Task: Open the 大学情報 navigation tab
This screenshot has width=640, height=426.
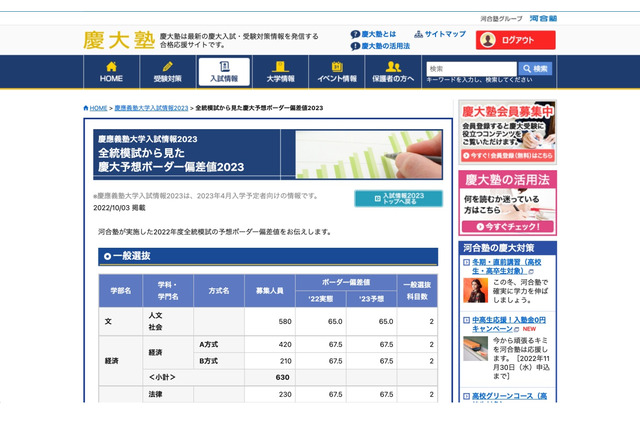Action: [x=280, y=72]
